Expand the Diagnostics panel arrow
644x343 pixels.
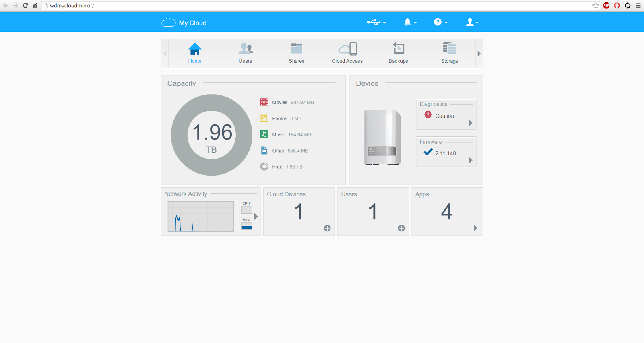tap(470, 123)
